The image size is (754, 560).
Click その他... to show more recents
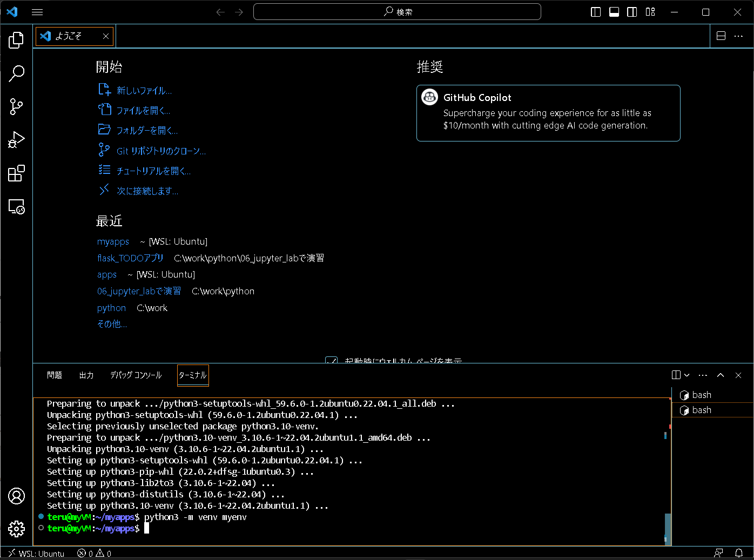[x=112, y=324]
